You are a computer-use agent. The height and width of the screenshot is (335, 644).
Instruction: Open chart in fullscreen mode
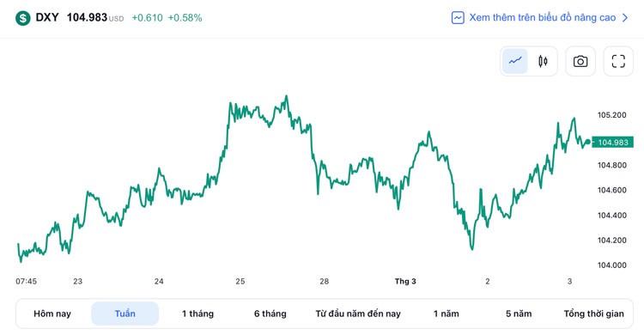click(618, 61)
